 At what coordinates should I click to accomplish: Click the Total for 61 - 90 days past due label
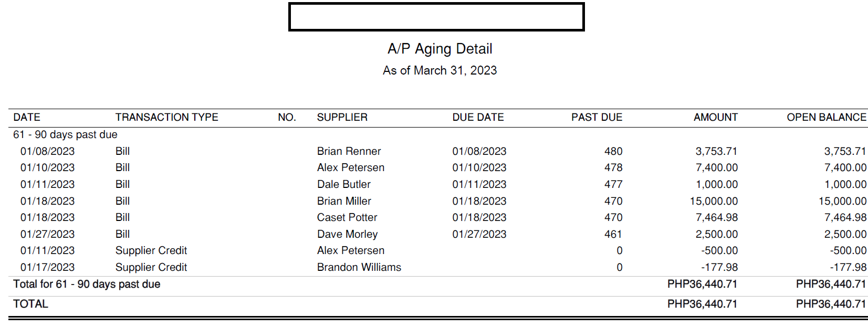pyautogui.click(x=87, y=284)
